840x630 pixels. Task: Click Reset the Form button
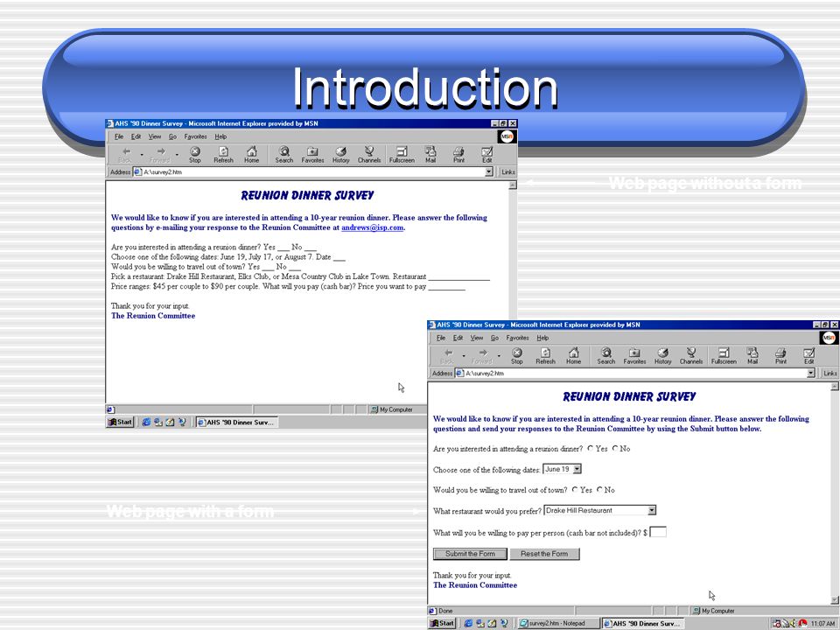pos(544,553)
